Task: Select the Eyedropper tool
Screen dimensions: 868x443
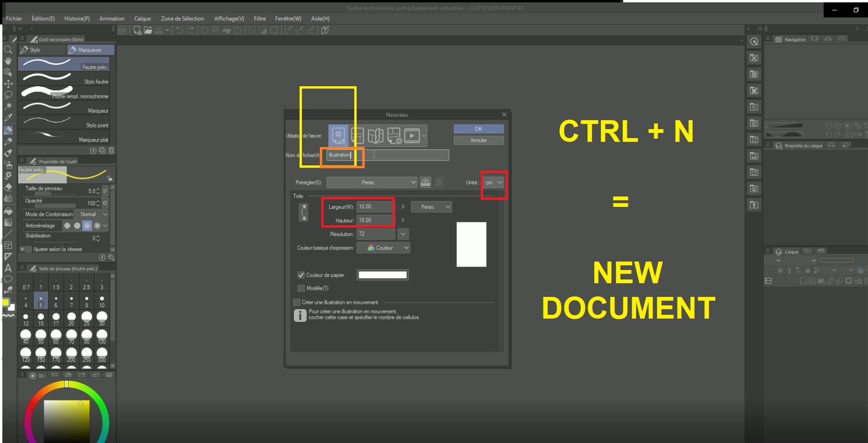Action: [8, 118]
